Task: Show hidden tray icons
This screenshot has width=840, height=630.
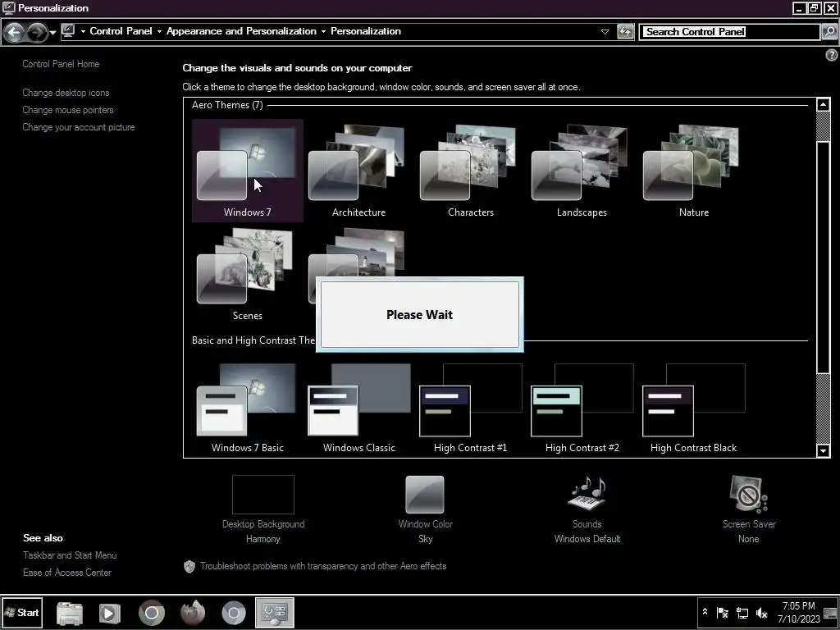Action: coord(705,612)
